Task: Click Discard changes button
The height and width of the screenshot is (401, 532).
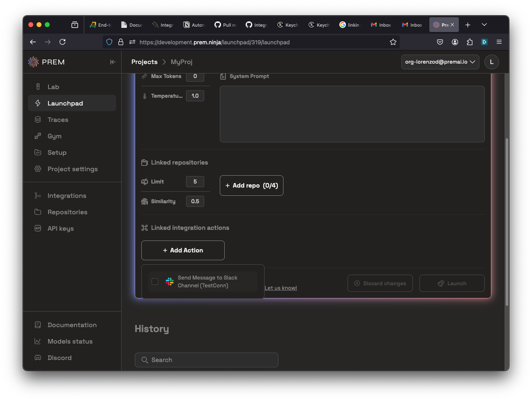Action: (x=380, y=283)
